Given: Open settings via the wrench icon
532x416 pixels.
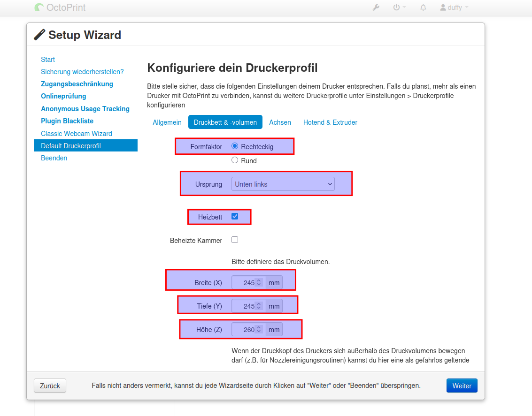Looking at the screenshot, I should (376, 8).
